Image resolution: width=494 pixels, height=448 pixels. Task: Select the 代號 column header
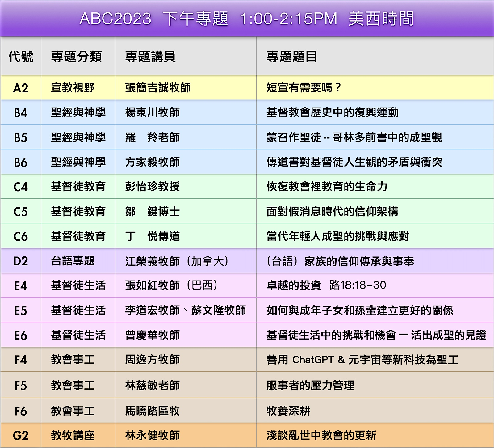tap(21, 57)
